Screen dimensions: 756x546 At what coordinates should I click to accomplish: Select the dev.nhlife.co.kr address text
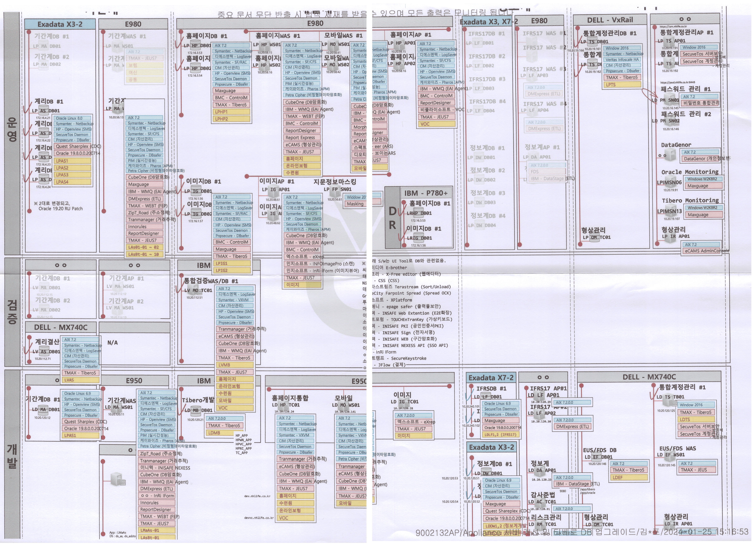pos(257,496)
